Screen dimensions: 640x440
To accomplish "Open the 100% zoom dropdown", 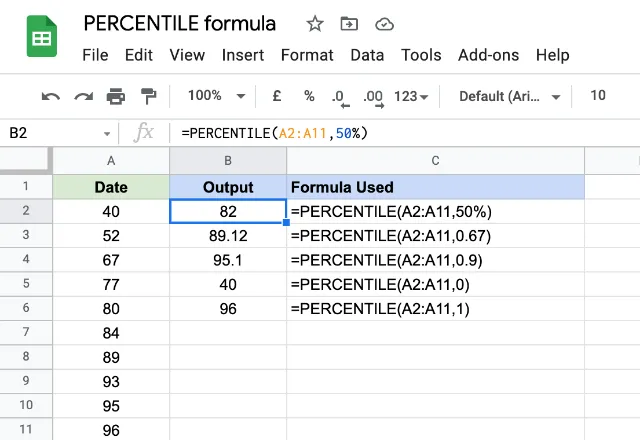I will [x=216, y=96].
